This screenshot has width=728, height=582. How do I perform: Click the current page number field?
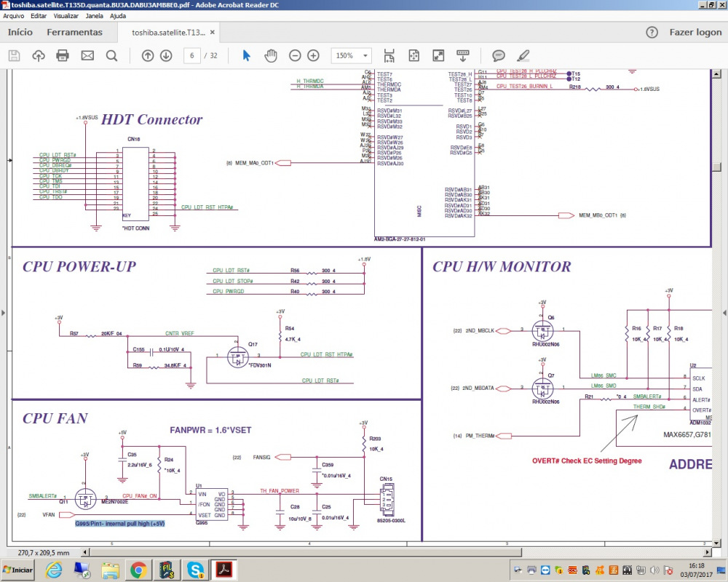pos(193,56)
